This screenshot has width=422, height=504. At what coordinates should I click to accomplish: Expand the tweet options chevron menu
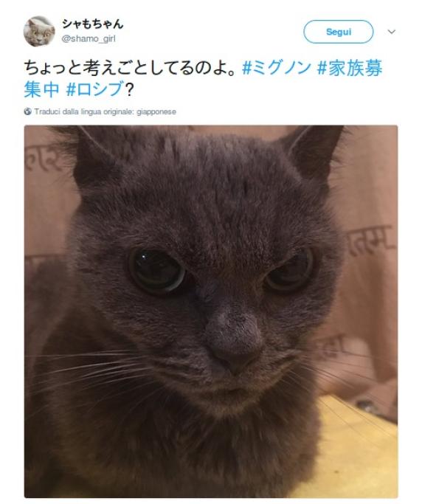pos(391,32)
